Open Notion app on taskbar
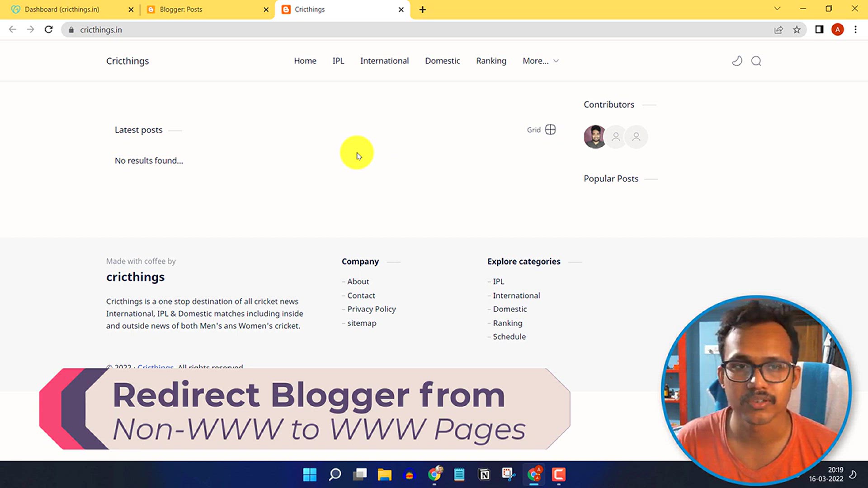This screenshot has width=868, height=488. (484, 474)
